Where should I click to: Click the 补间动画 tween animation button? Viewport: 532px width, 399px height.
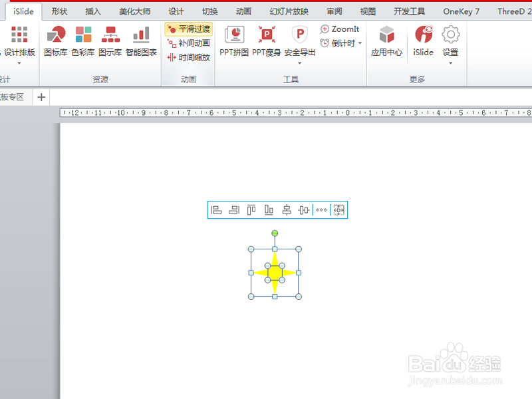point(189,43)
